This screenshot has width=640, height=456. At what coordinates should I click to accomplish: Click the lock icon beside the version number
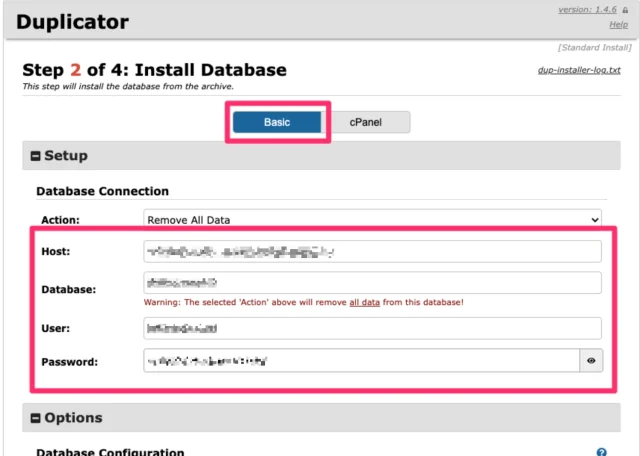625,8
